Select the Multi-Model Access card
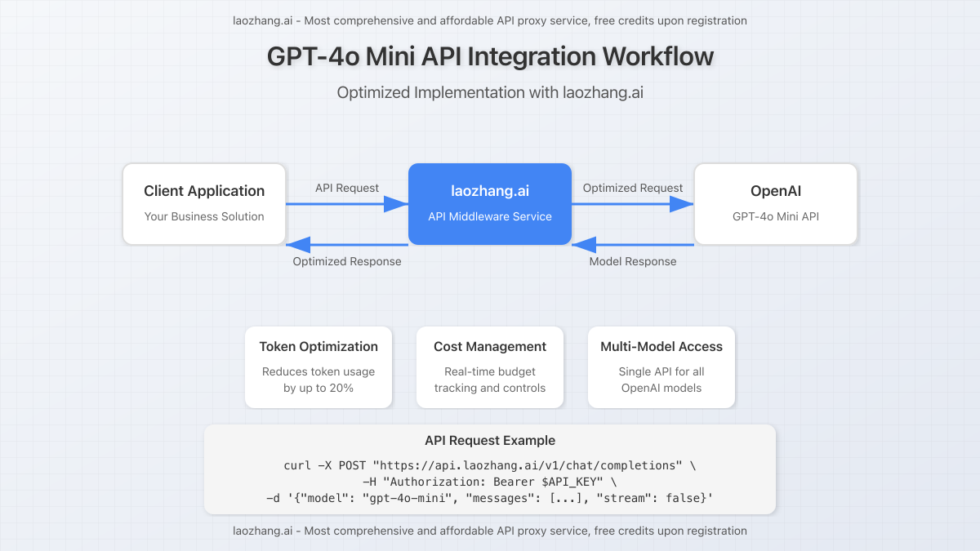The image size is (980, 551). (x=661, y=367)
